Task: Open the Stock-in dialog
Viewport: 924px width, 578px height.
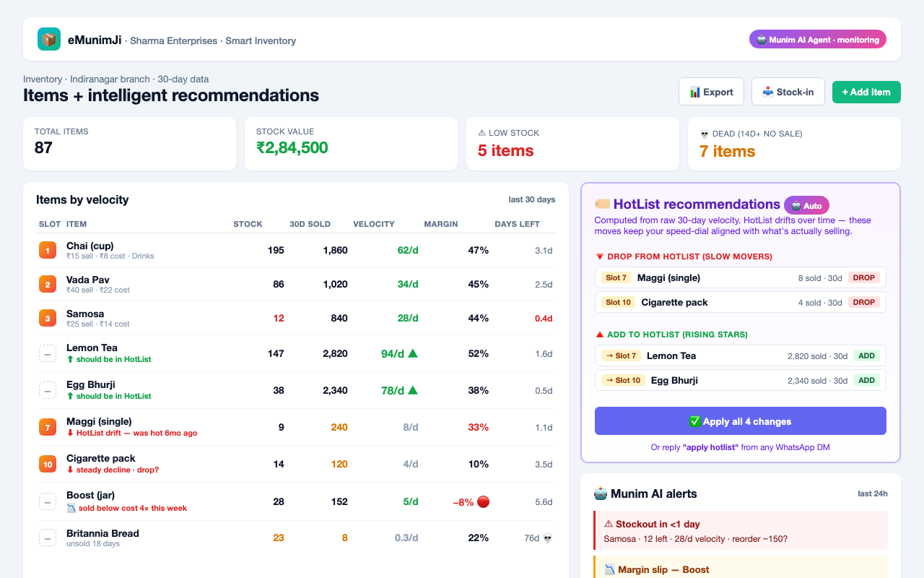Action: pyautogui.click(x=788, y=92)
